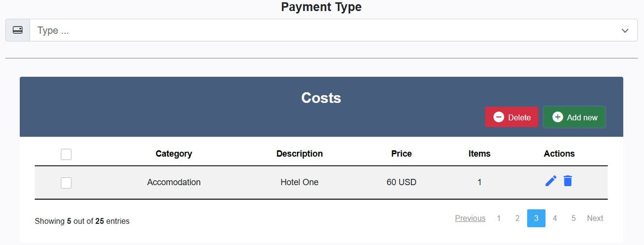Go to the Next page link
The width and height of the screenshot is (644, 245).
point(595,218)
